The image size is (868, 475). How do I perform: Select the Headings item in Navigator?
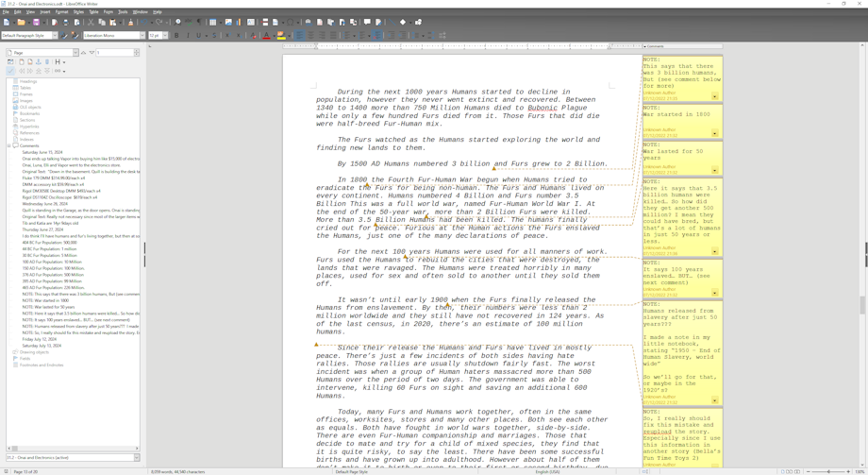click(x=28, y=81)
